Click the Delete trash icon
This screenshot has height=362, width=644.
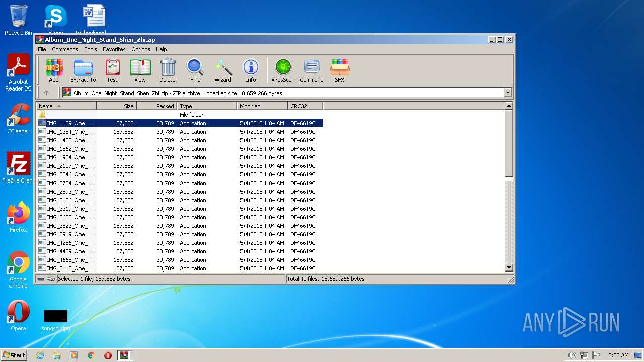point(168,70)
